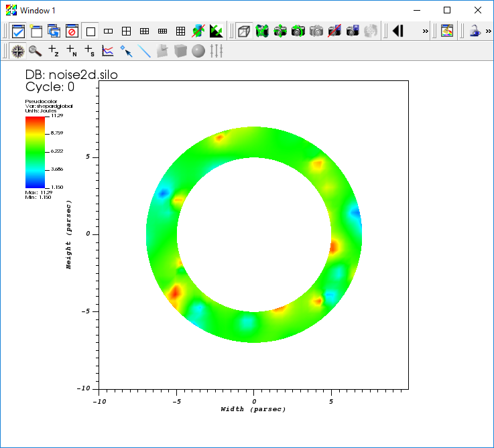Viewport: 494px width, 448px height.
Task: Switch to 2x4 window layout
Action: click(x=163, y=31)
